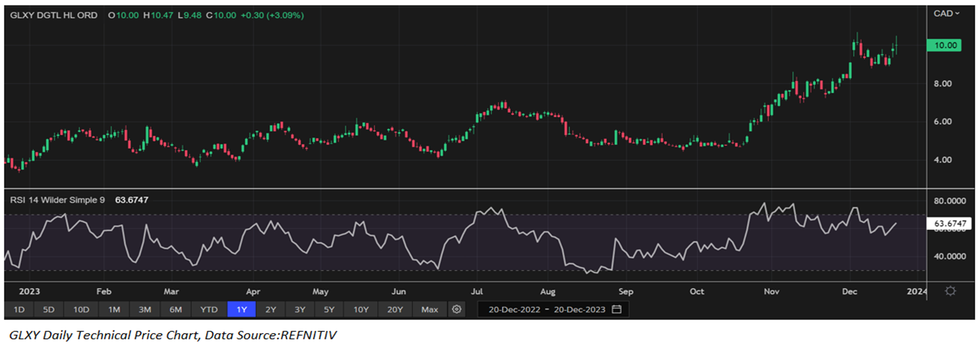This screenshot has width=980, height=346.
Task: Choose the 20Y time range
Action: (x=395, y=310)
